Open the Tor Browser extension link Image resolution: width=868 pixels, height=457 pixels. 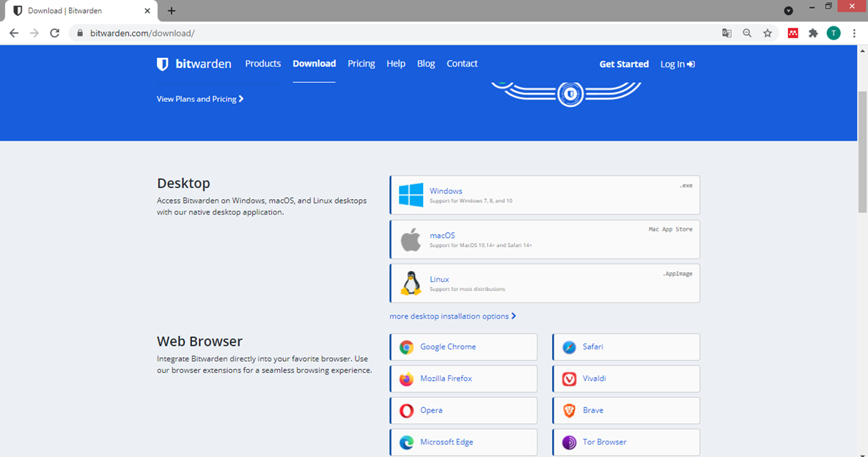[x=626, y=442]
